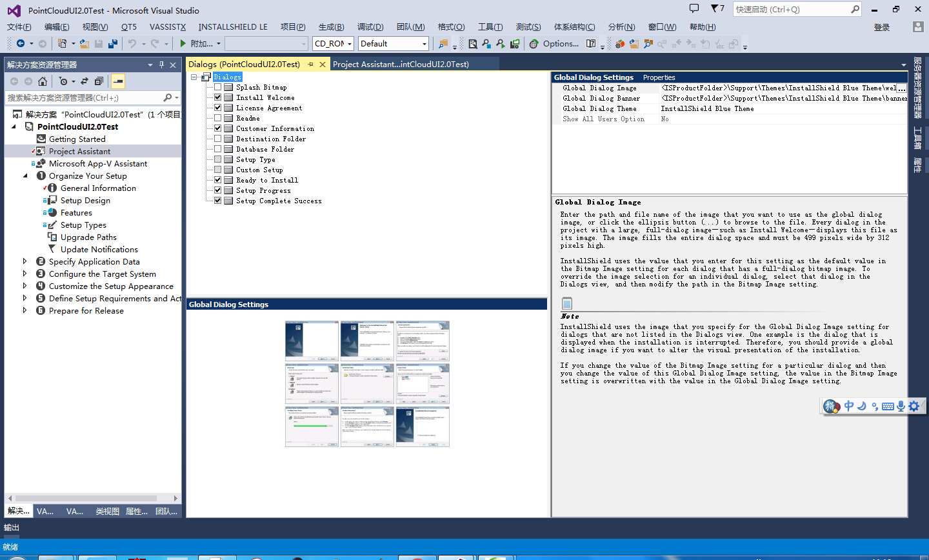
Task: Switch to the Properties tab beside Global Dialog Settings
Action: pos(659,77)
